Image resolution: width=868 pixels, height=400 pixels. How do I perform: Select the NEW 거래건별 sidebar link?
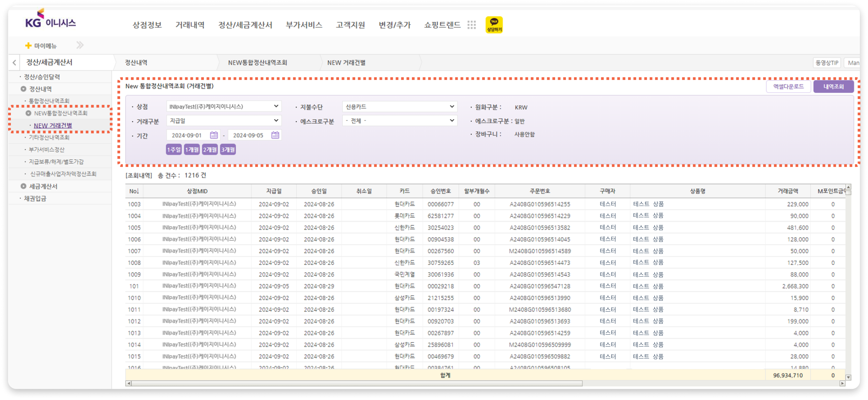point(53,125)
